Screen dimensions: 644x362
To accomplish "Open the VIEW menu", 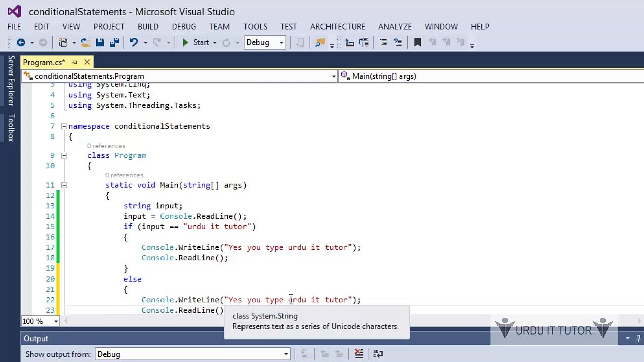I will [x=71, y=27].
